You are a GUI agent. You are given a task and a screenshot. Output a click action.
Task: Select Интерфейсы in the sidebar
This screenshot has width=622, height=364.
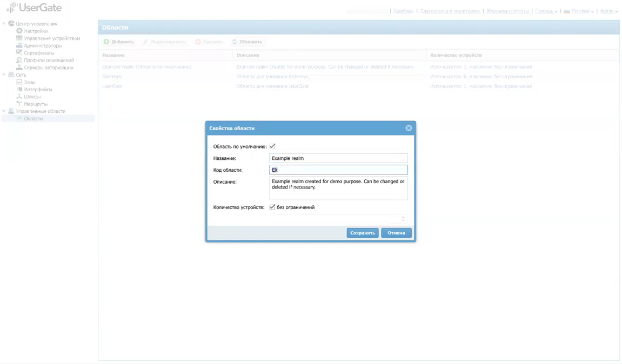coord(38,89)
